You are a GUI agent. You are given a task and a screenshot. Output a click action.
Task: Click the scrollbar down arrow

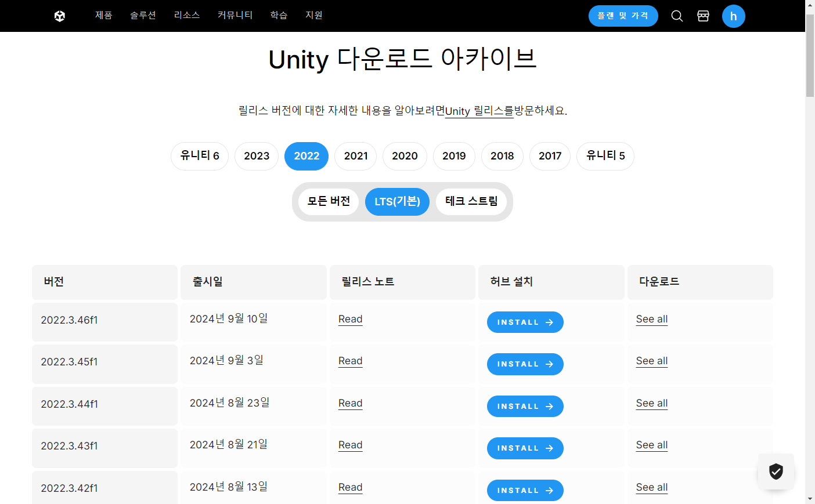(810, 499)
